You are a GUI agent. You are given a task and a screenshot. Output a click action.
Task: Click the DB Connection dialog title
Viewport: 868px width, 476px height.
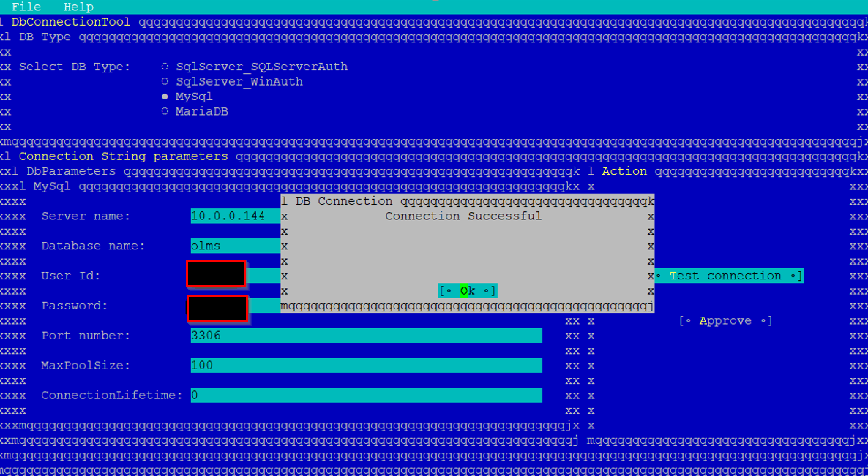coord(344,201)
